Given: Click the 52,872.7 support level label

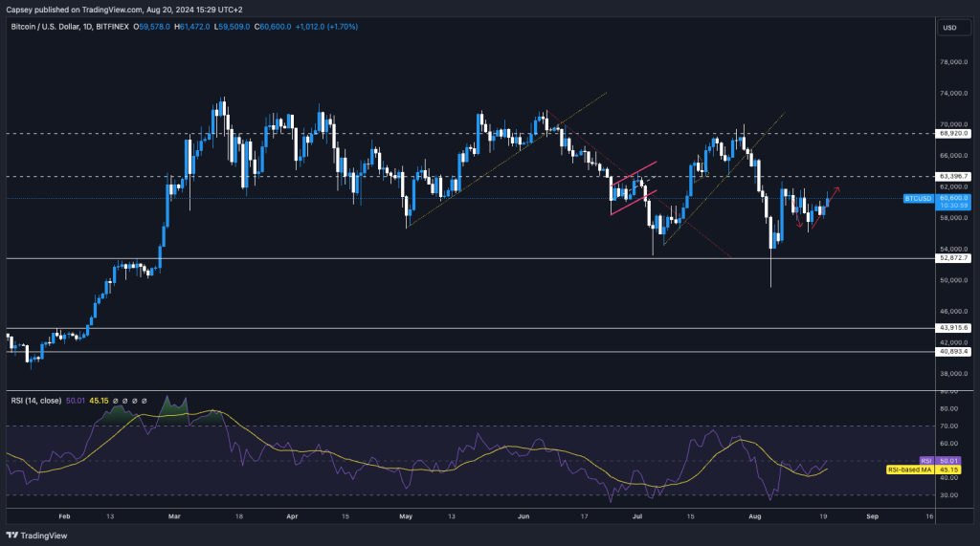Looking at the screenshot, I should coord(954,258).
